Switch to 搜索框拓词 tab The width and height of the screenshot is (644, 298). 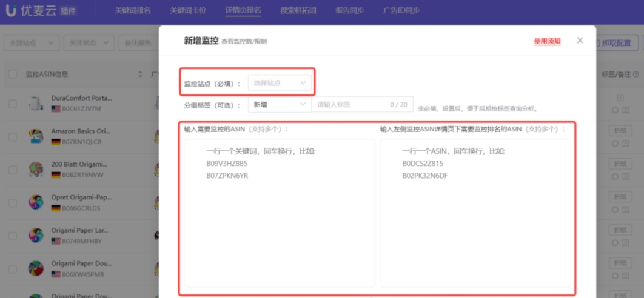point(298,11)
